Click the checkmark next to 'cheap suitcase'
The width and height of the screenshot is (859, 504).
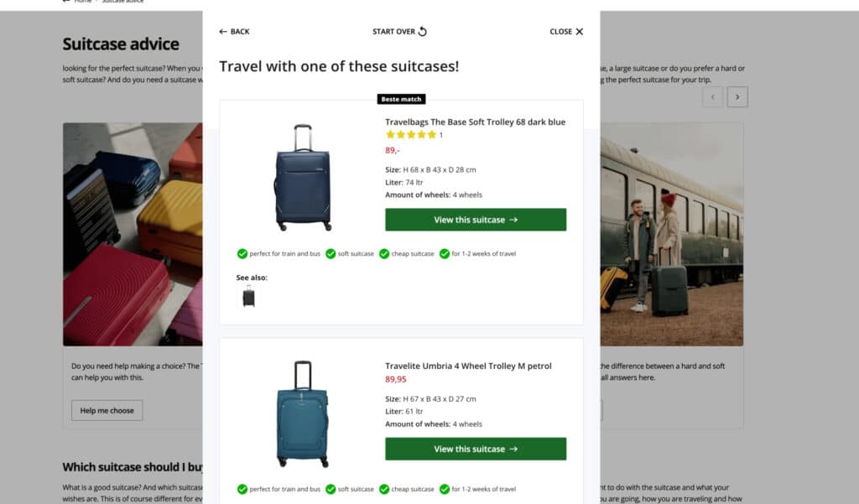pyautogui.click(x=384, y=253)
